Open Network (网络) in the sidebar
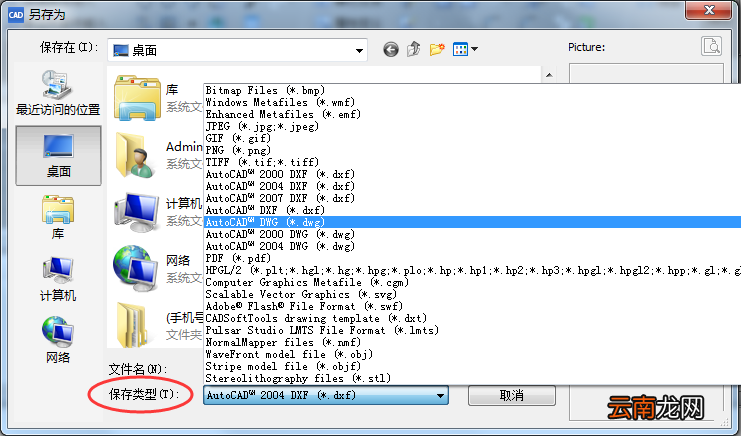 click(x=58, y=340)
